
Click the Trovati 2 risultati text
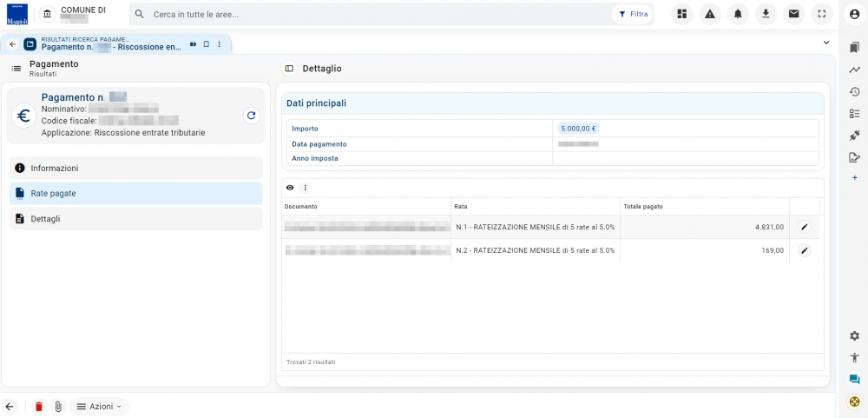click(311, 362)
